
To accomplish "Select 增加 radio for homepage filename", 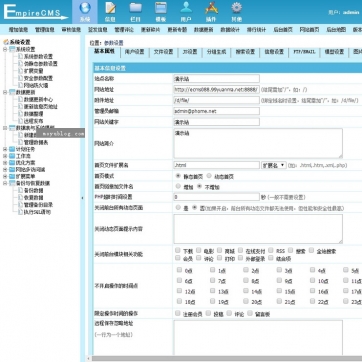I will [178, 186].
